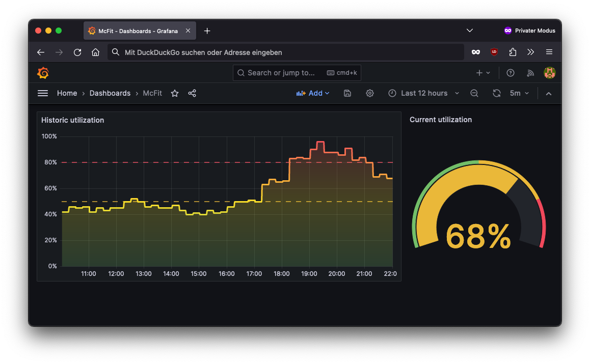Image resolution: width=590 pixels, height=364 pixels.
Task: Zoom out the time range
Action: coord(474,93)
